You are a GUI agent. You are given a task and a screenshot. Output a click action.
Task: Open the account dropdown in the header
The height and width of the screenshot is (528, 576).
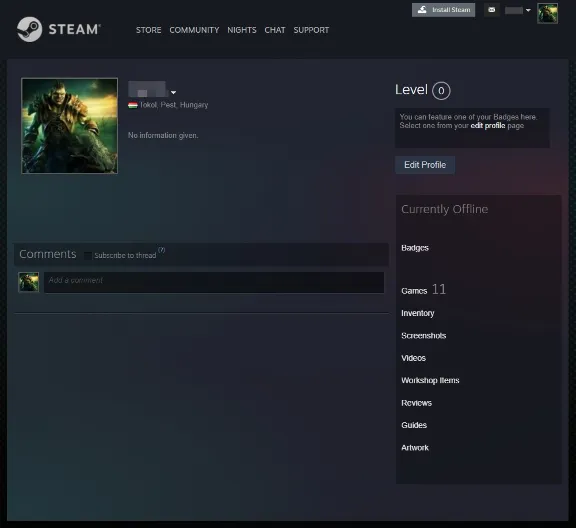coord(518,10)
